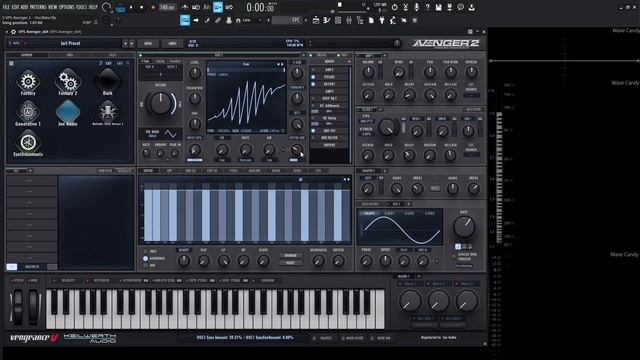Image resolution: width=640 pixels, height=360 pixels.
Task: Open the editor menu icon above the bars
Action: [x=300, y=180]
